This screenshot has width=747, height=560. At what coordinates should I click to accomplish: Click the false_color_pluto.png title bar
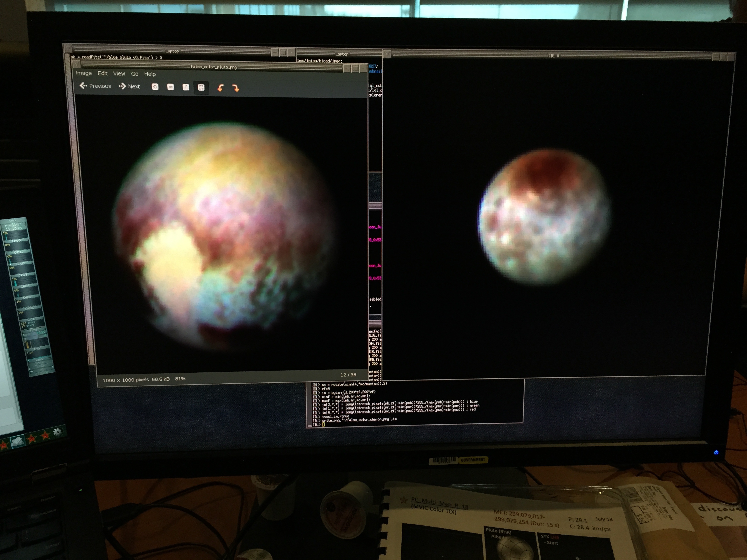(x=214, y=67)
